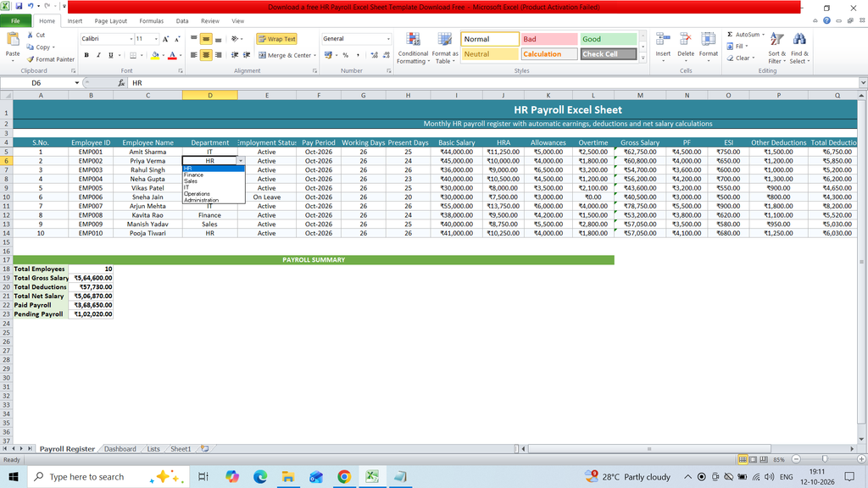
Task: Open Google Chrome from taskbar
Action: coord(344,476)
